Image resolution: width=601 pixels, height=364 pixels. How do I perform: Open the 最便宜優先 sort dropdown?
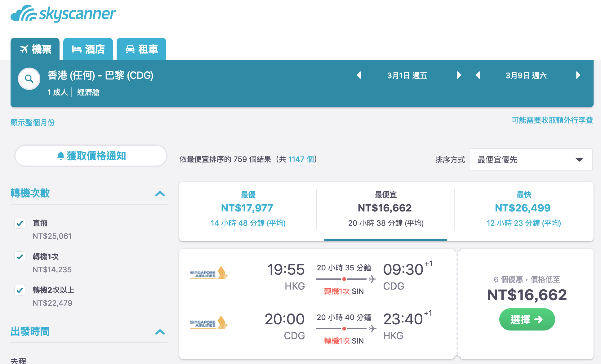(x=531, y=159)
